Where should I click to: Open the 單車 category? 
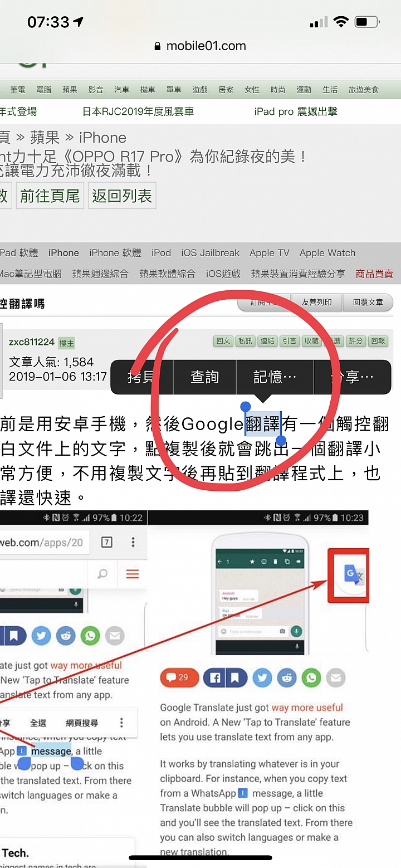(174, 90)
